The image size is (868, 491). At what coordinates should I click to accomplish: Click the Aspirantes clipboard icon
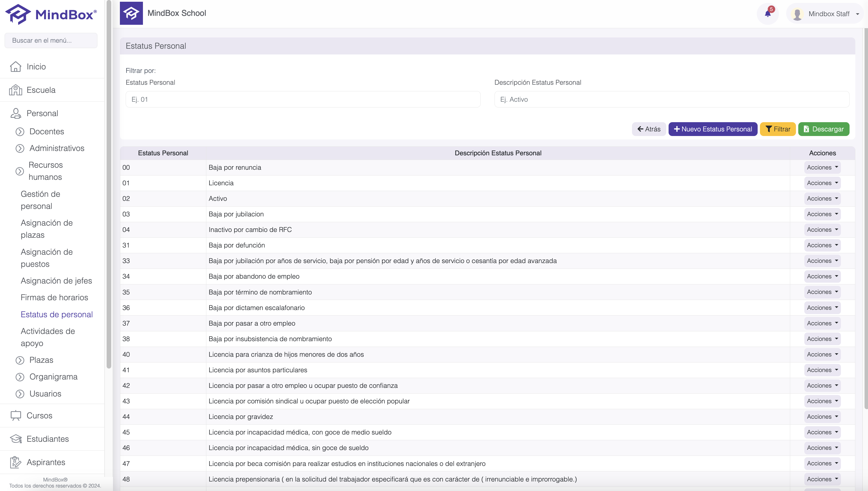pos(16,462)
